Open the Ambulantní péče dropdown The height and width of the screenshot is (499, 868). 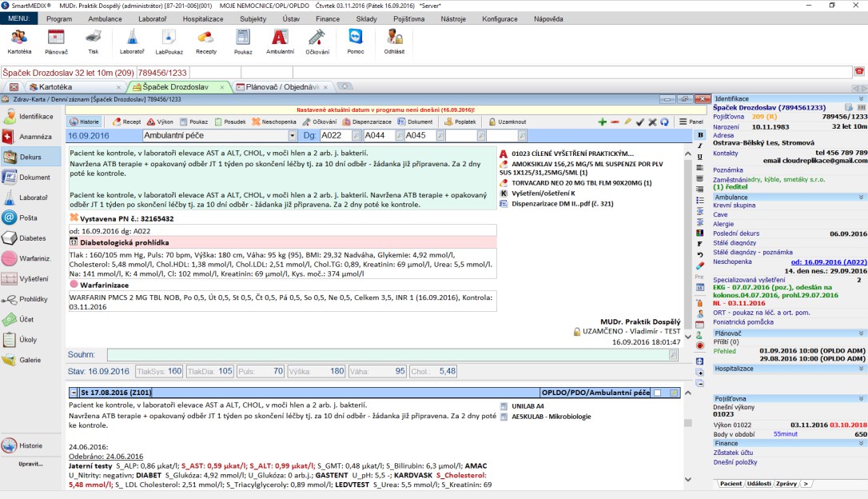[293, 136]
